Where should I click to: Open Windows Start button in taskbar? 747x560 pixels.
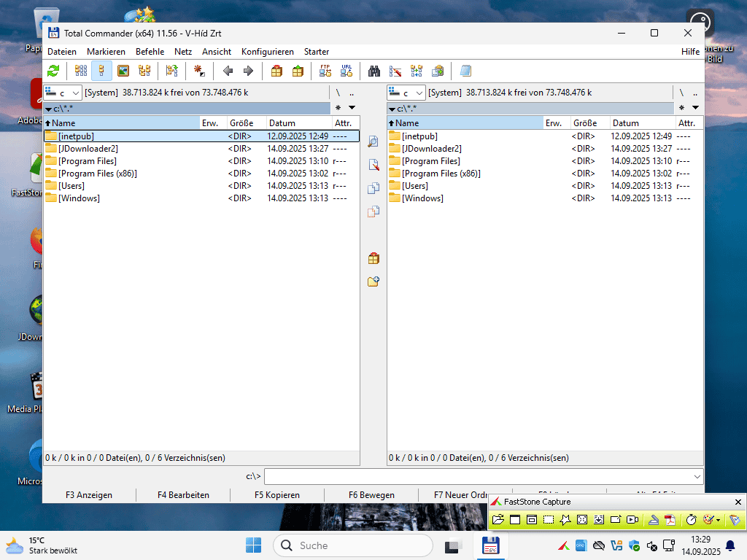[x=253, y=545]
